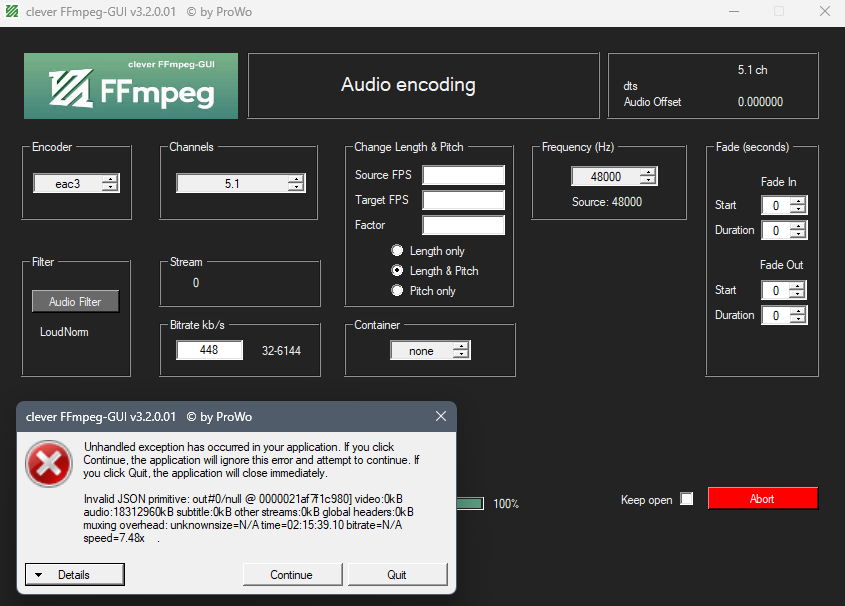
Task: Select the Length & Pitch radio button
Action: pyautogui.click(x=397, y=270)
